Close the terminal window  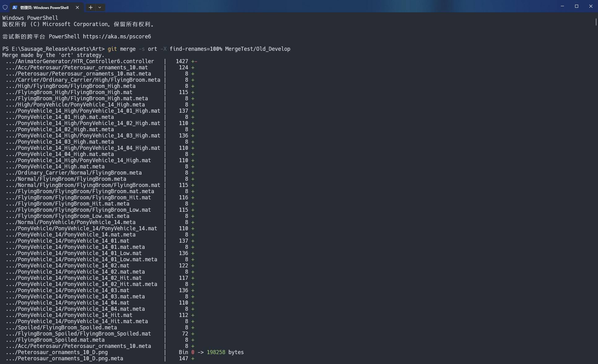591,6
